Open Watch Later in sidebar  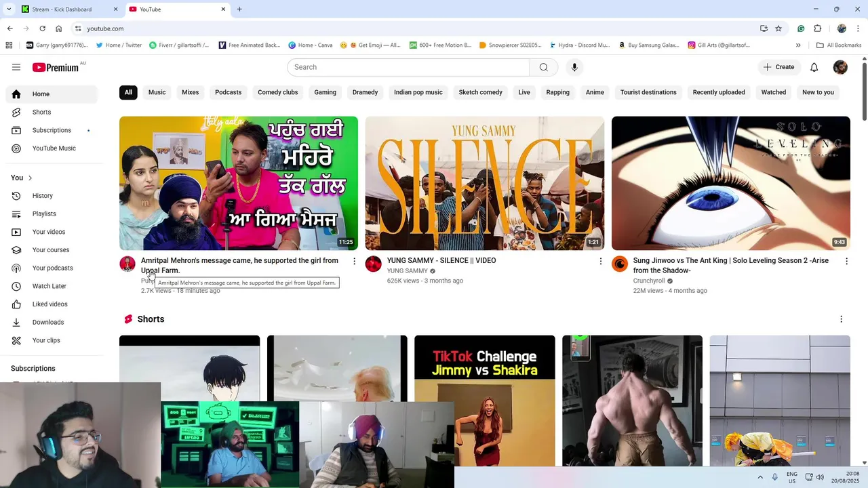52,286
